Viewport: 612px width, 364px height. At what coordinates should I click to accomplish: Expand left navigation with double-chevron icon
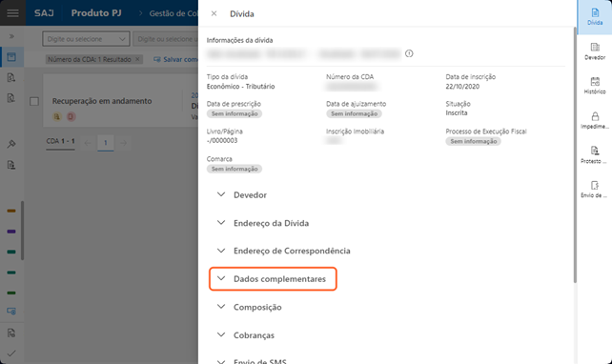(11, 36)
